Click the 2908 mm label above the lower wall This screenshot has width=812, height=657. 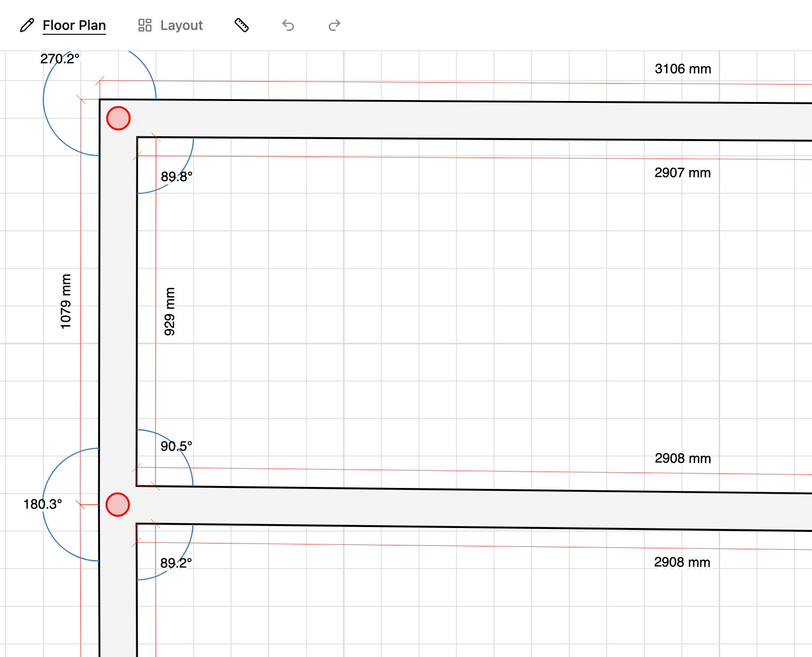pos(682,458)
